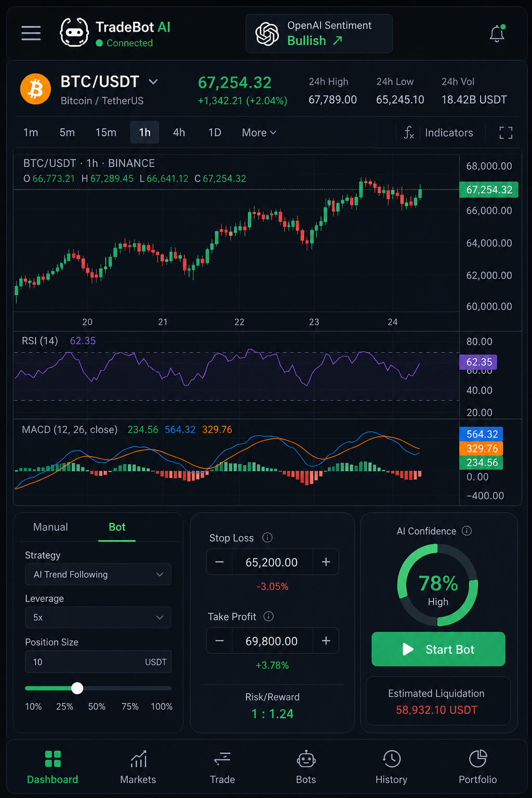Open the Bots robot icon
The height and width of the screenshot is (798, 532).
(x=306, y=759)
